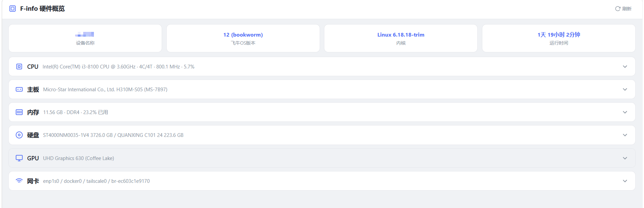
Task: Click the 内核 label
Action: tap(401, 43)
